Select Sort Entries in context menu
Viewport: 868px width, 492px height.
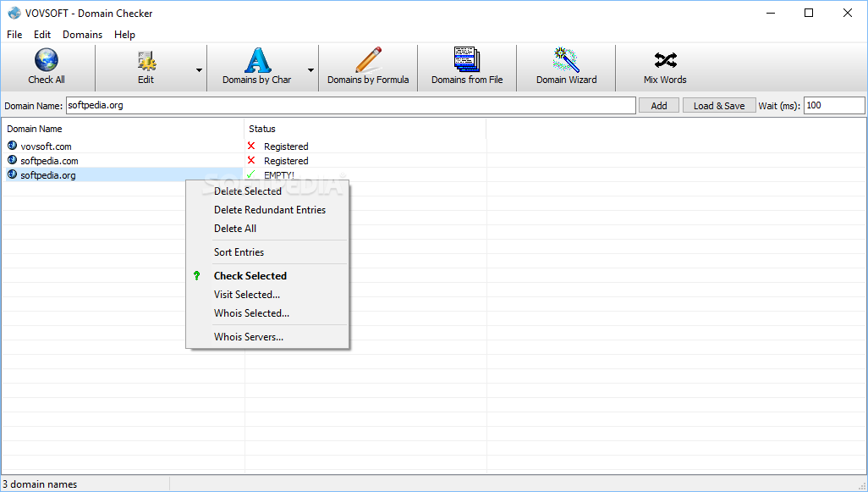[x=267, y=252]
